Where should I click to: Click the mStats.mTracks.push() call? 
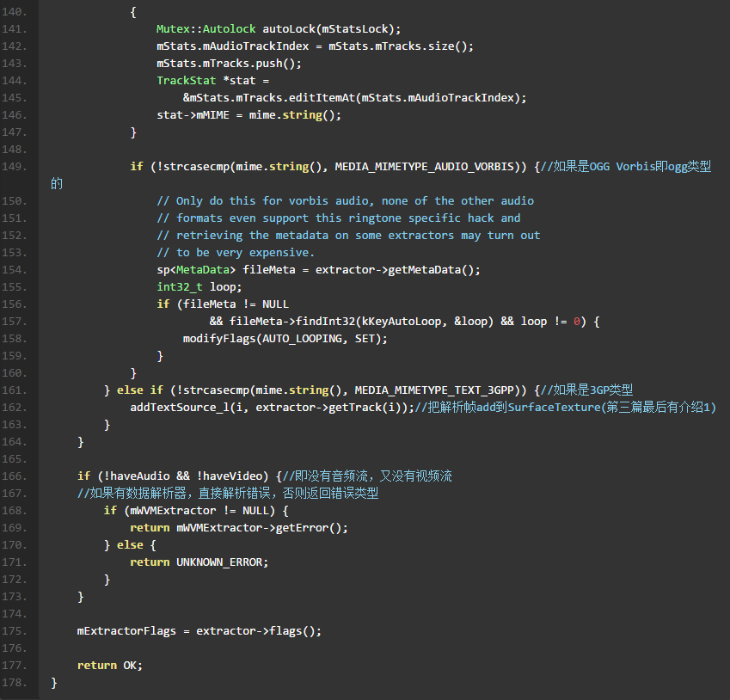coord(229,64)
